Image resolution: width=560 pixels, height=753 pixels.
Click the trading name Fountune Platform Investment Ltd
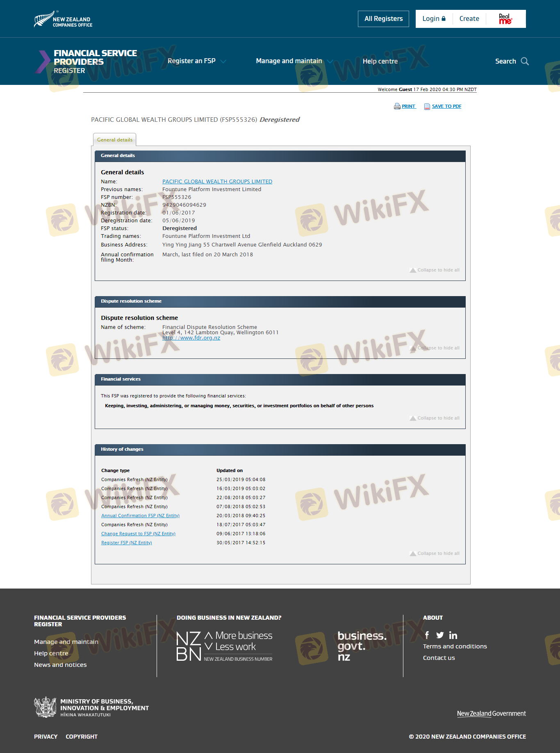coord(206,236)
